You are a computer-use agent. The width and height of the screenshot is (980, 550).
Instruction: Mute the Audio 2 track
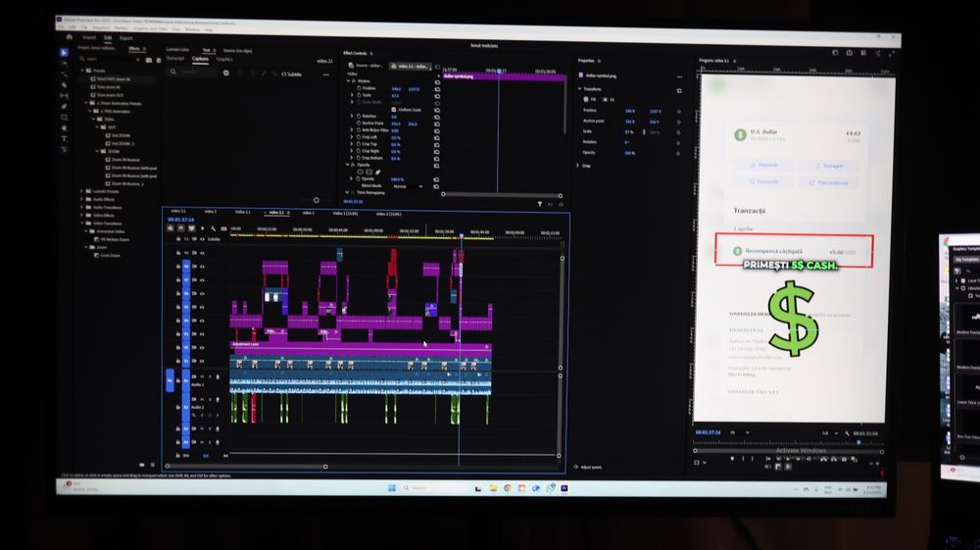click(202, 399)
